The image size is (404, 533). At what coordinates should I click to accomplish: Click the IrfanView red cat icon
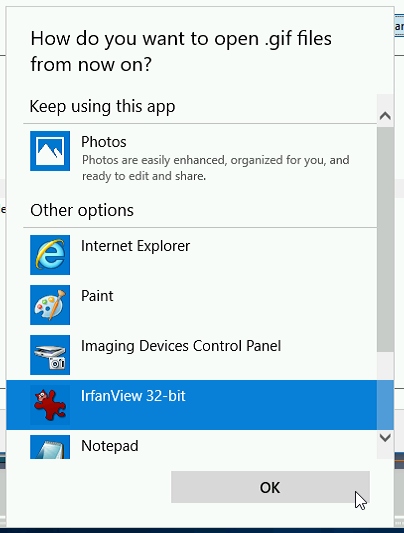[x=50, y=405]
